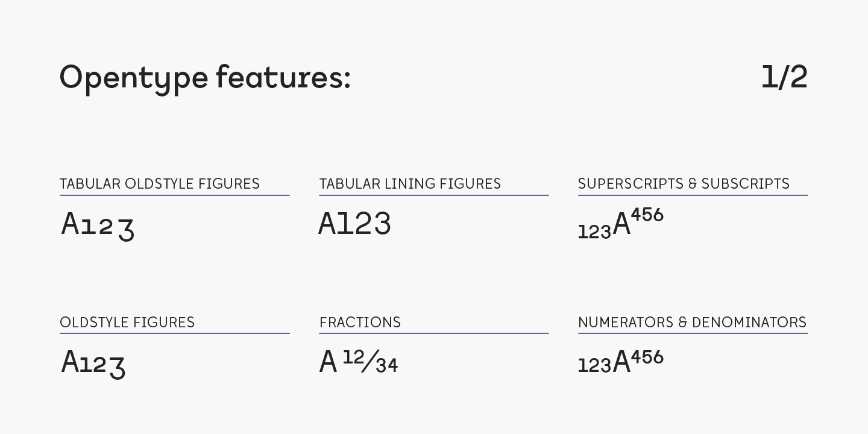The width and height of the screenshot is (868, 434).
Task: Click the purple line under Tabular Lining Figures
Action: click(x=434, y=195)
